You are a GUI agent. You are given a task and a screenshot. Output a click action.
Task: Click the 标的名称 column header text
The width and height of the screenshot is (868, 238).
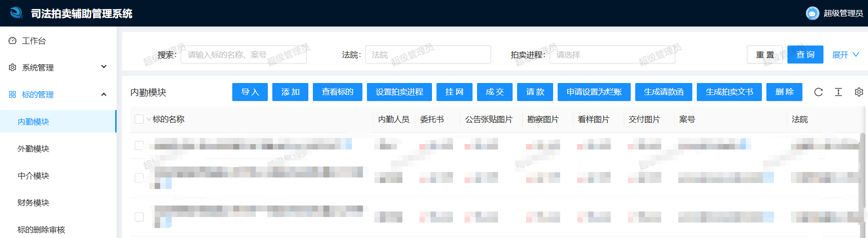point(169,119)
